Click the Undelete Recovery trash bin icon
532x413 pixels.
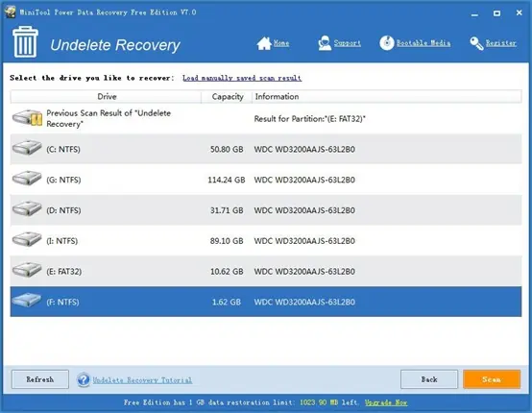click(x=25, y=41)
